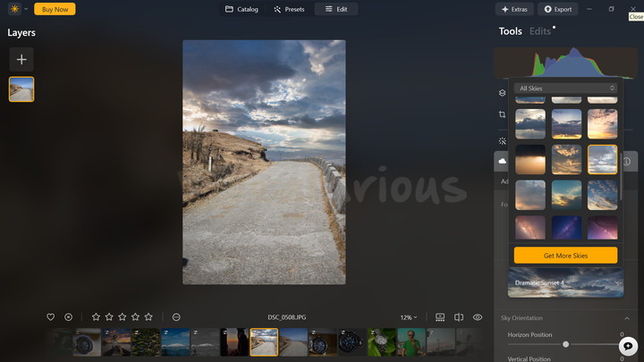Screen dimensions: 644x362
Task: Switch to the Presets tab
Action: (289, 9)
